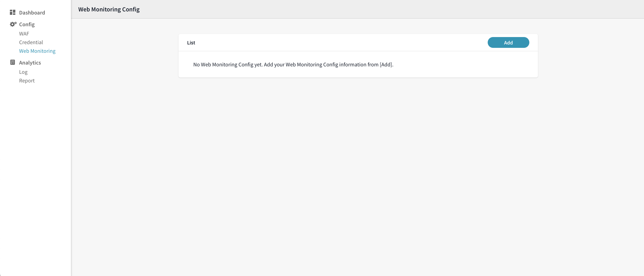The height and width of the screenshot is (276, 644).
Task: Open the WAF config page
Action: pos(24,34)
